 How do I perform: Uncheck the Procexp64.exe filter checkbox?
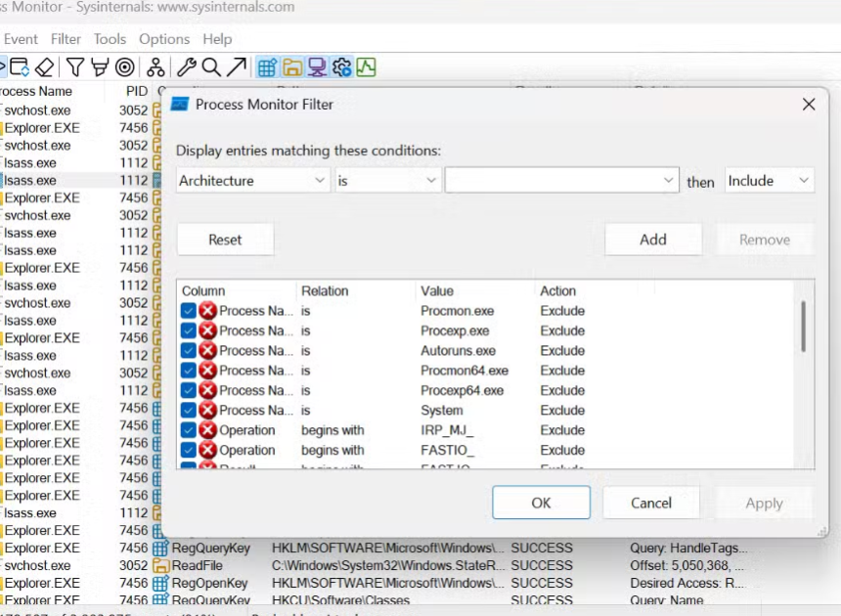click(189, 390)
